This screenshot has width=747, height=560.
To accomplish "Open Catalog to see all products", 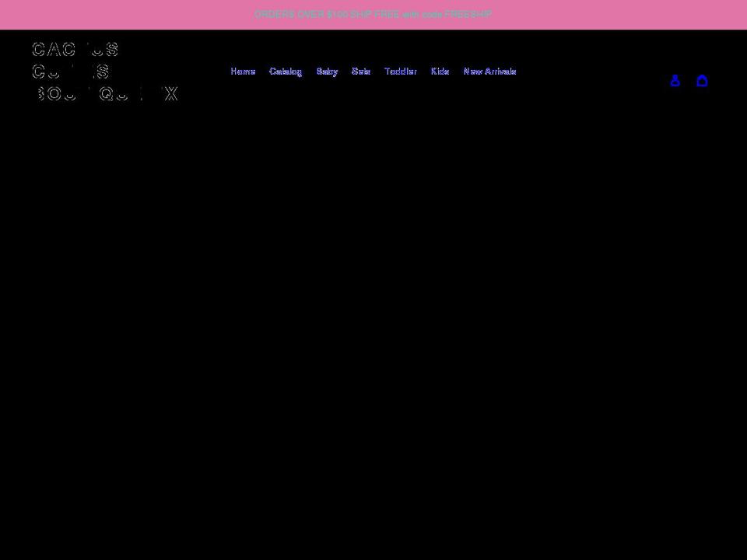I will [286, 71].
